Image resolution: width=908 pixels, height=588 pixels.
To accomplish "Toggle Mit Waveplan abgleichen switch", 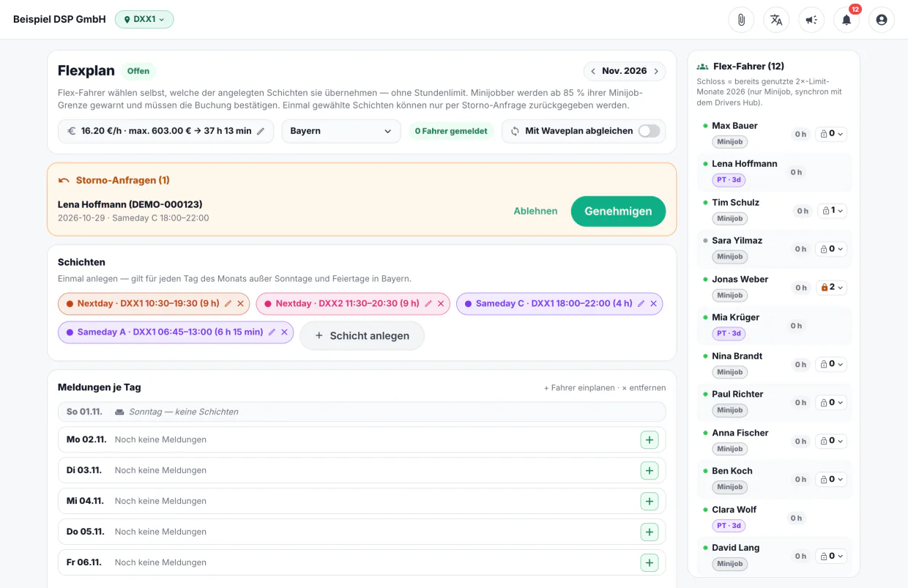I will 649,131.
